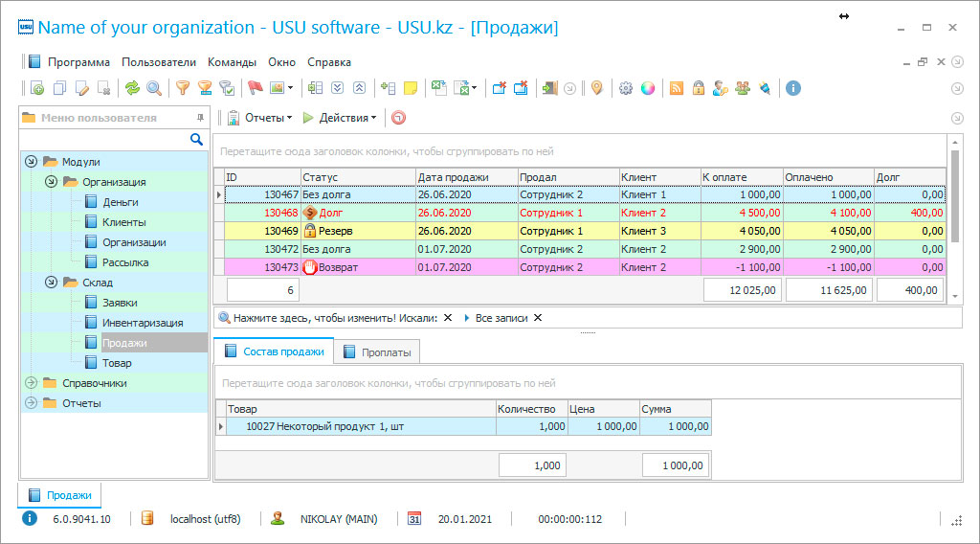Image resolution: width=980 pixels, height=544 pixels.
Task: Select Клиенты in the tree
Action: click(123, 222)
